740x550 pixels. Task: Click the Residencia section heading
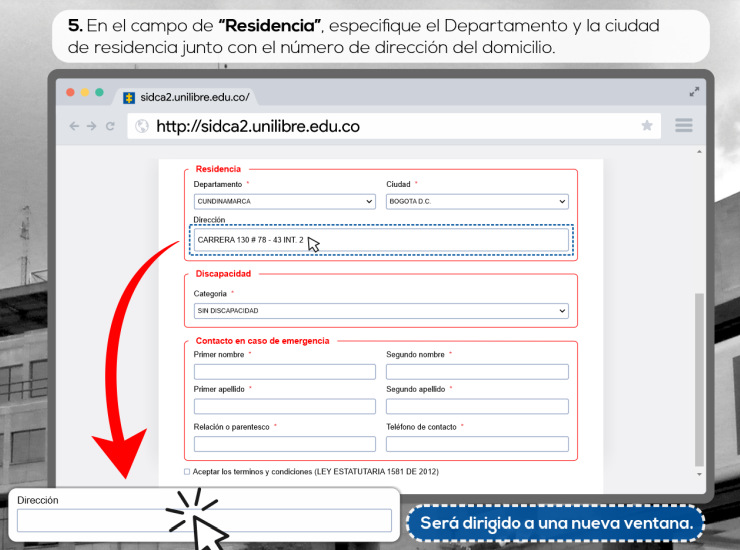(x=218, y=169)
